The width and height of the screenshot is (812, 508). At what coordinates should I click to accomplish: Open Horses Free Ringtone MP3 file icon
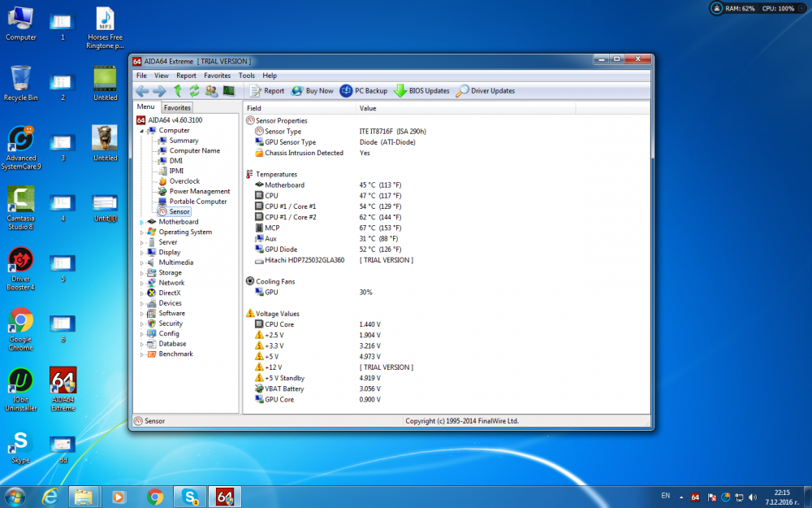(x=105, y=28)
